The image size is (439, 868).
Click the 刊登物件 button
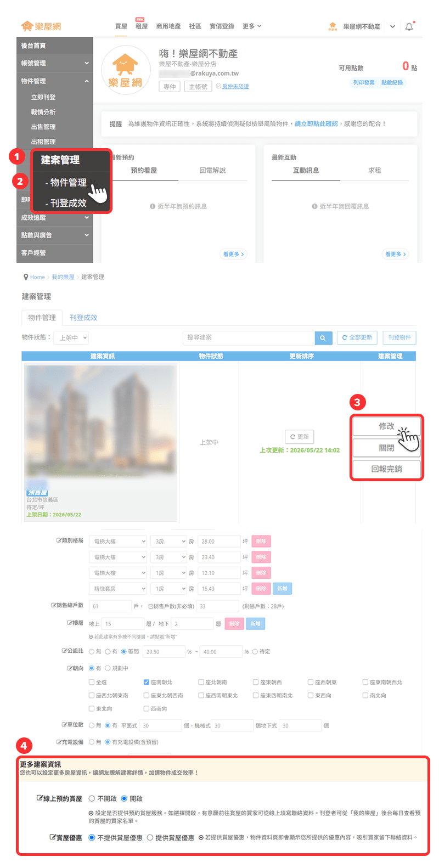click(399, 337)
